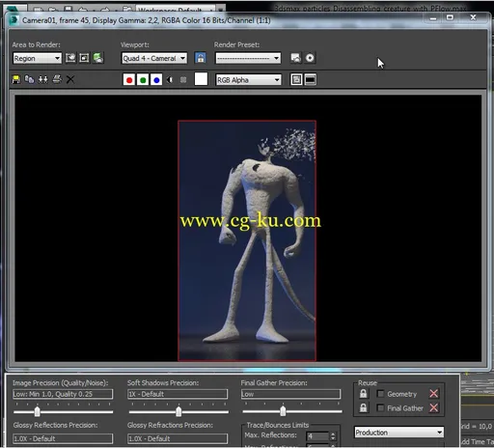Open the Production render mode dropdown

tap(399, 433)
